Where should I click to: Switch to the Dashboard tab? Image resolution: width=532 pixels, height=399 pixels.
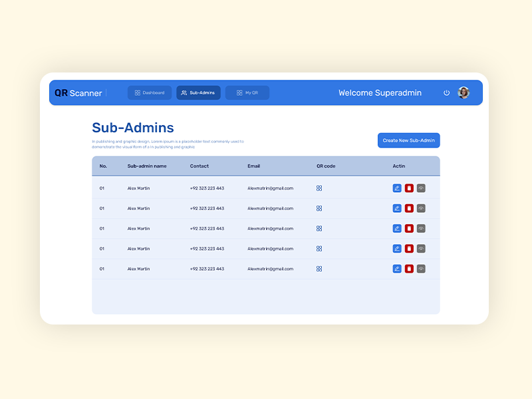[149, 92]
